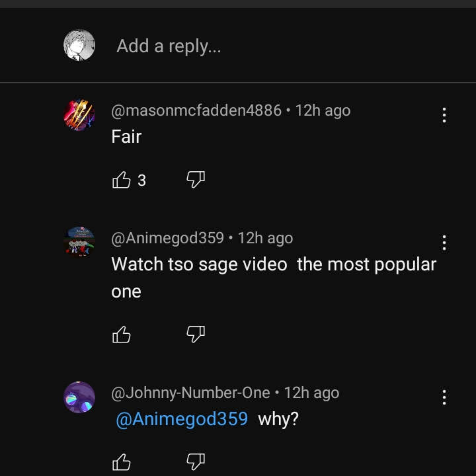Open Johnny-Number-One's purple avatar
Viewport: 476px width, 476px height.
click(79, 397)
